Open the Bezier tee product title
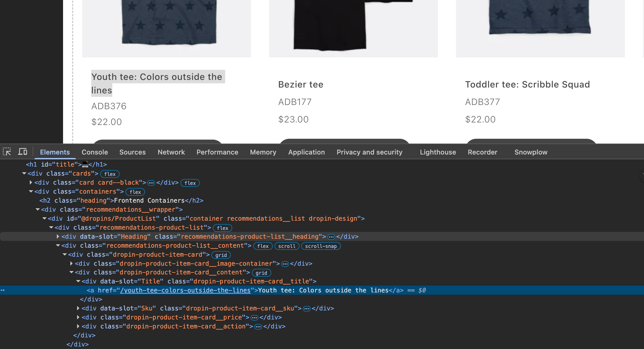The width and height of the screenshot is (644, 349). (x=301, y=84)
